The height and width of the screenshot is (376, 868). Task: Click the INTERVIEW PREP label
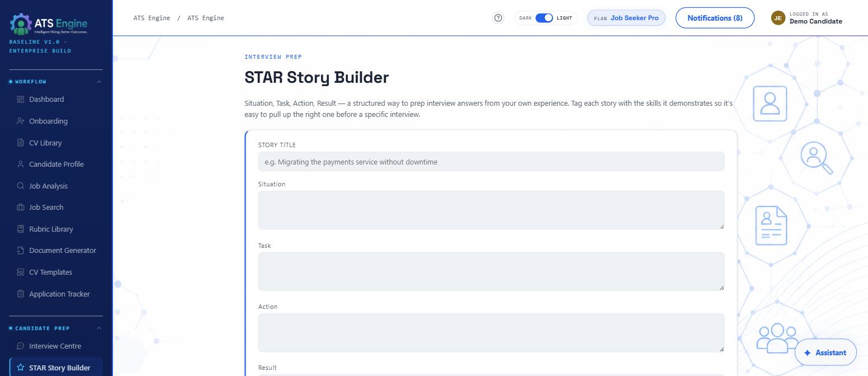click(x=273, y=57)
